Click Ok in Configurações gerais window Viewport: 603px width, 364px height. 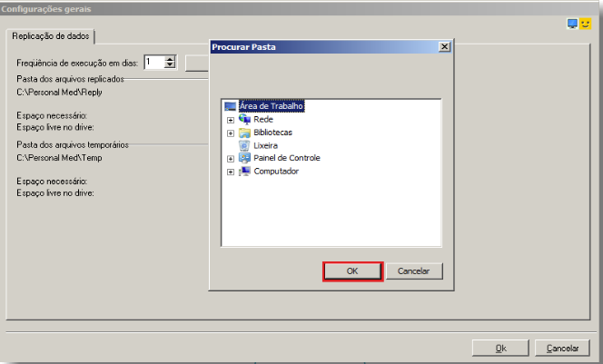(500, 349)
